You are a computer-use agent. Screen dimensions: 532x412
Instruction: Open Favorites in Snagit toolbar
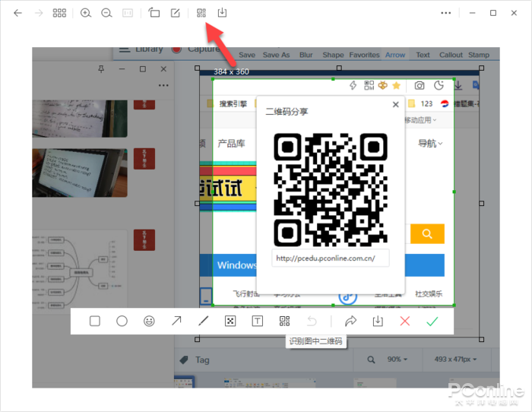(x=364, y=55)
